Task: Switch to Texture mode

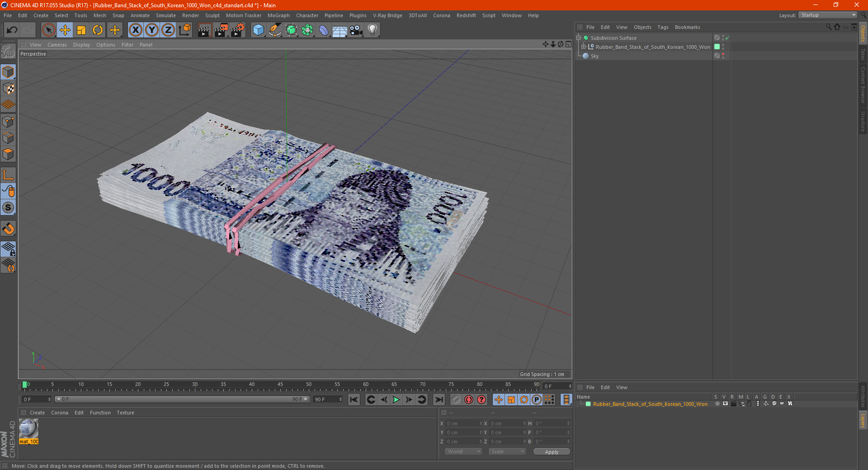Action: tap(8, 89)
